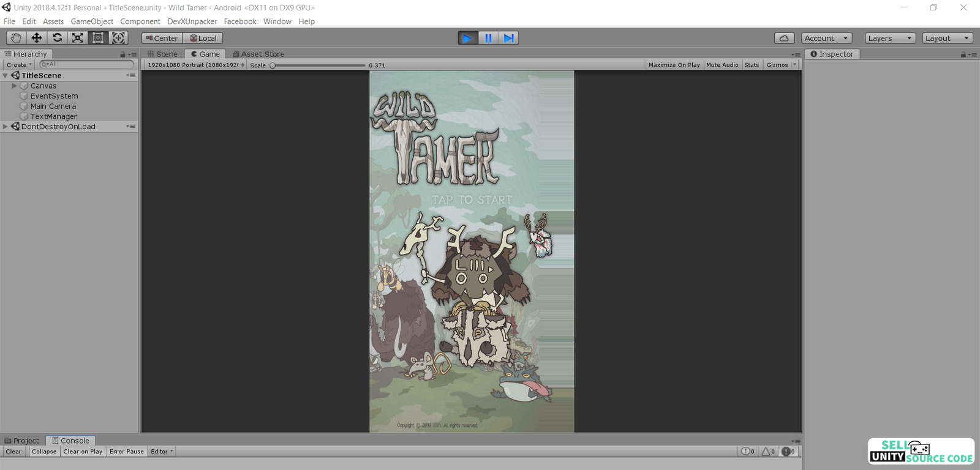
Task: Click the Step frame button
Action: click(x=508, y=38)
